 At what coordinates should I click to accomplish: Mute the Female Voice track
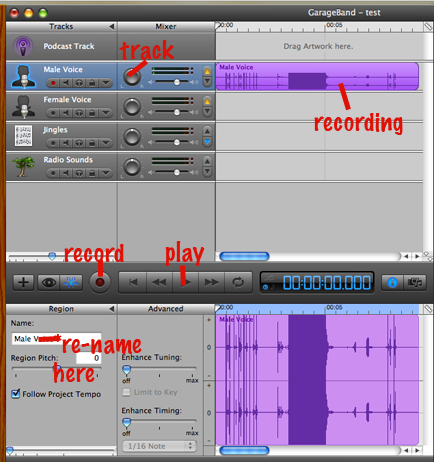point(66,113)
